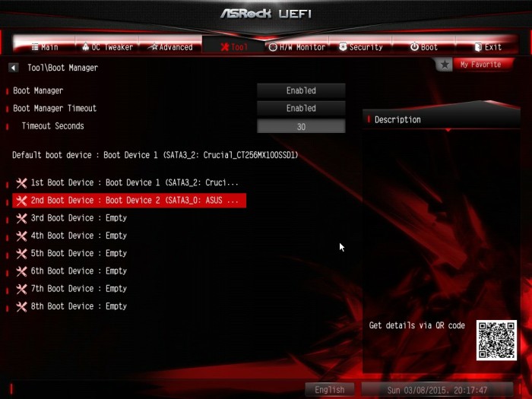Click the wrench icon for 3rd Boot Device
The height and width of the screenshot is (399, 532).
tap(21, 218)
